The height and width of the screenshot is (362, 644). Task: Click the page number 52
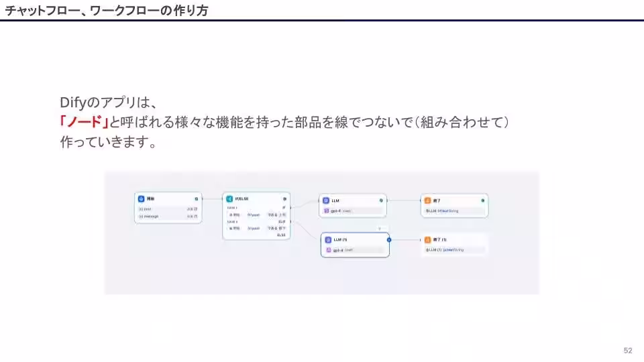pos(628,351)
